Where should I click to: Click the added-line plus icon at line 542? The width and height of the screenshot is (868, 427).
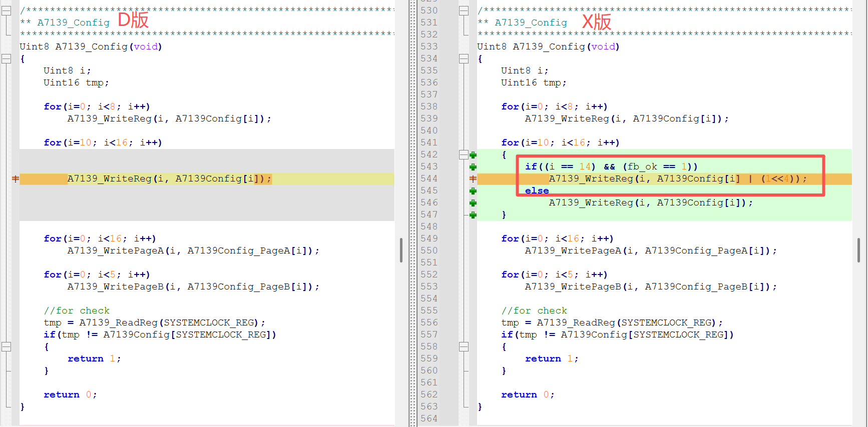click(473, 155)
